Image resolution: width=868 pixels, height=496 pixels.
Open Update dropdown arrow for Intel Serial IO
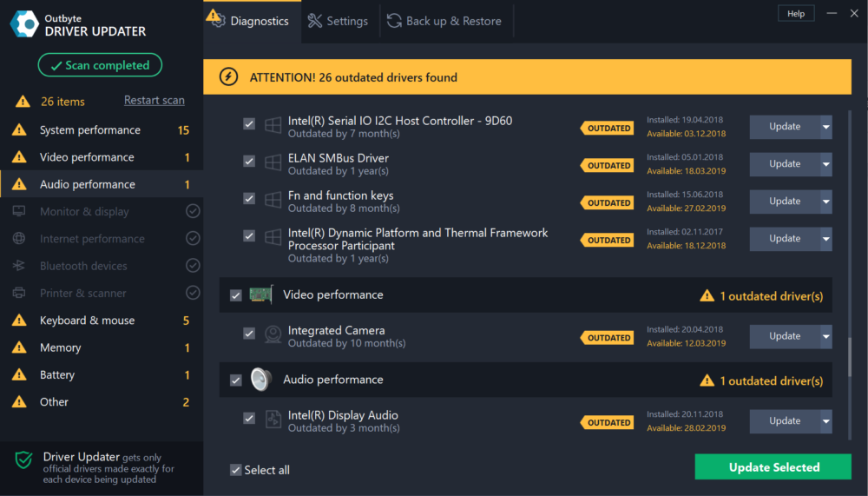click(826, 127)
